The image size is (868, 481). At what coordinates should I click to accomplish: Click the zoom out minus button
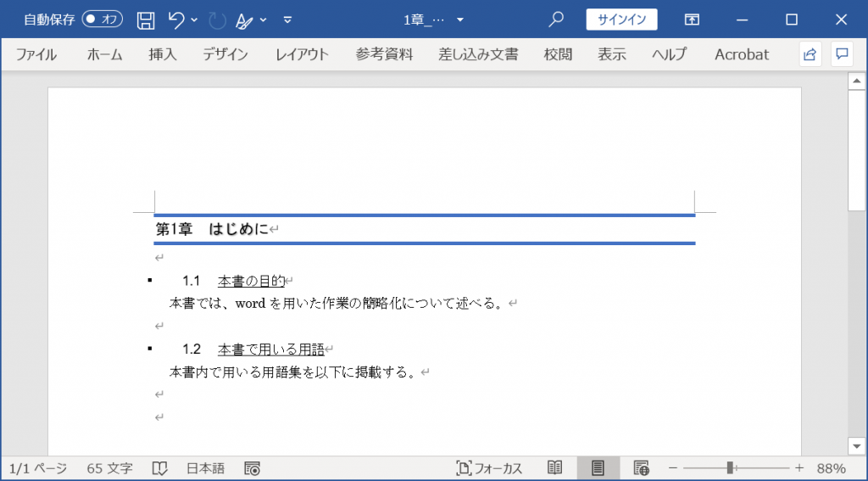click(672, 469)
